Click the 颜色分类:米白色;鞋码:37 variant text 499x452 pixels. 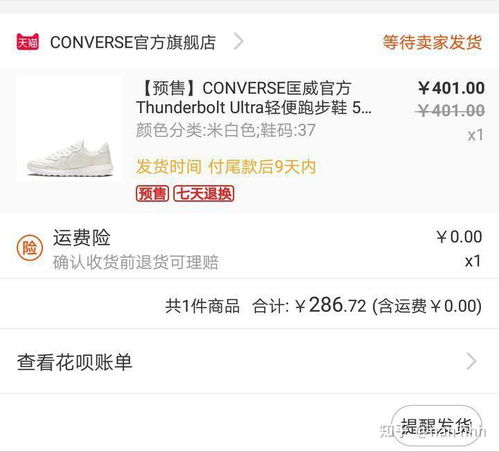coord(226,130)
